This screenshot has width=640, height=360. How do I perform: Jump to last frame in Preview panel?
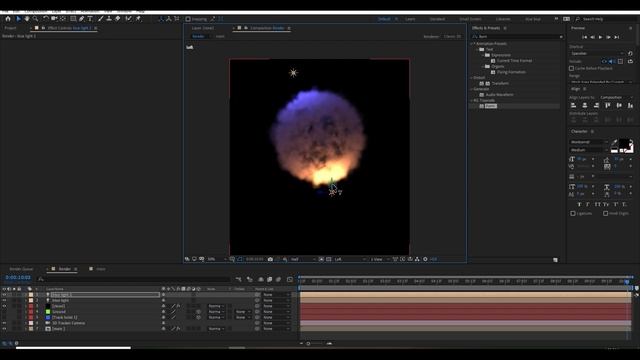(x=617, y=37)
